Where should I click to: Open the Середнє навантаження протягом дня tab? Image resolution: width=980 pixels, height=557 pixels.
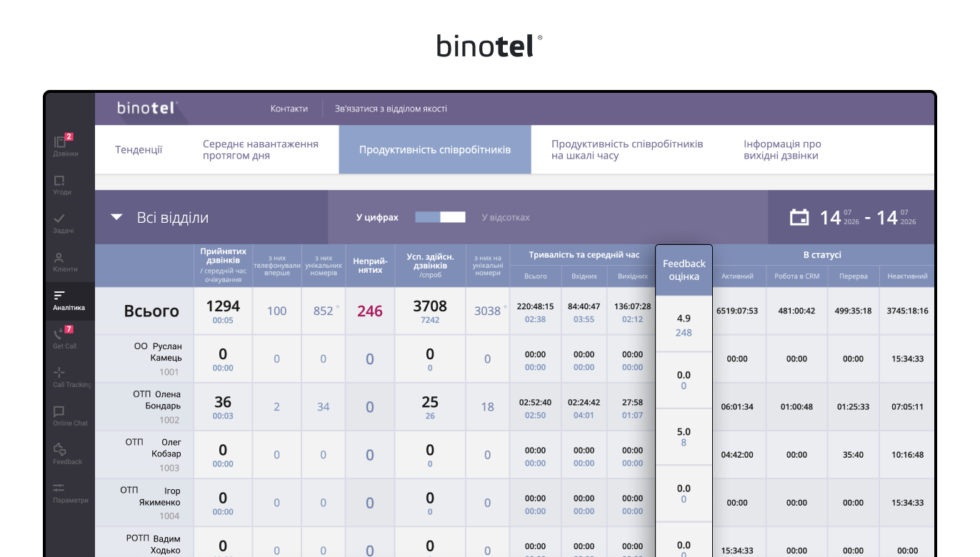(x=261, y=150)
